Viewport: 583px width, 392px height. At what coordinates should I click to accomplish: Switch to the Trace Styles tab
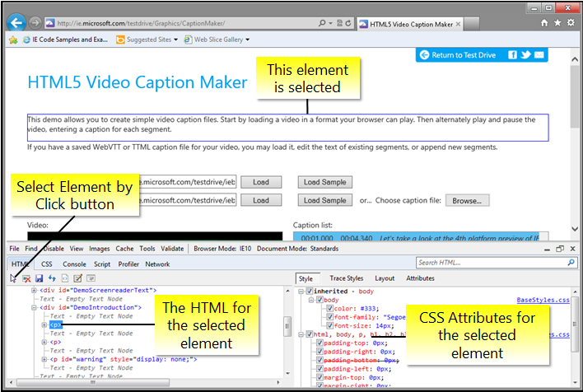click(x=346, y=278)
